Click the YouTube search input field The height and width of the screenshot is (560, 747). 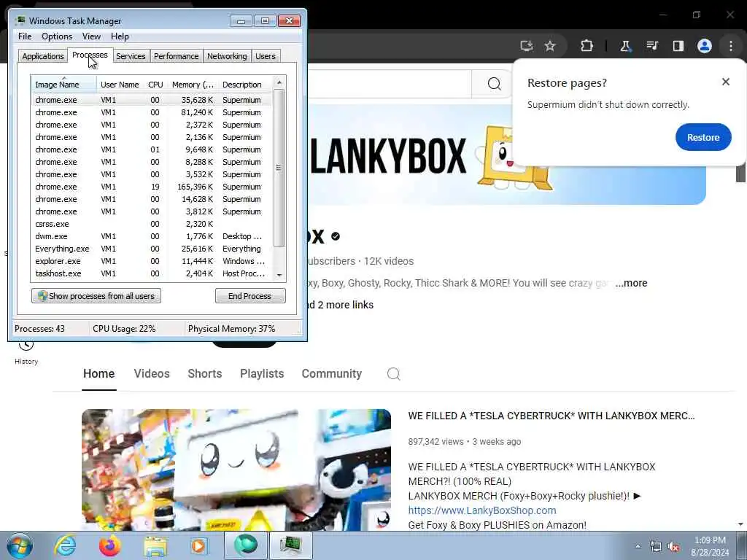(390, 84)
